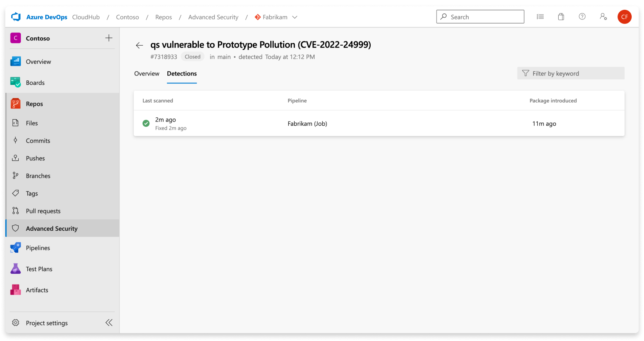Open the Marketplace bag icon

[561, 16]
